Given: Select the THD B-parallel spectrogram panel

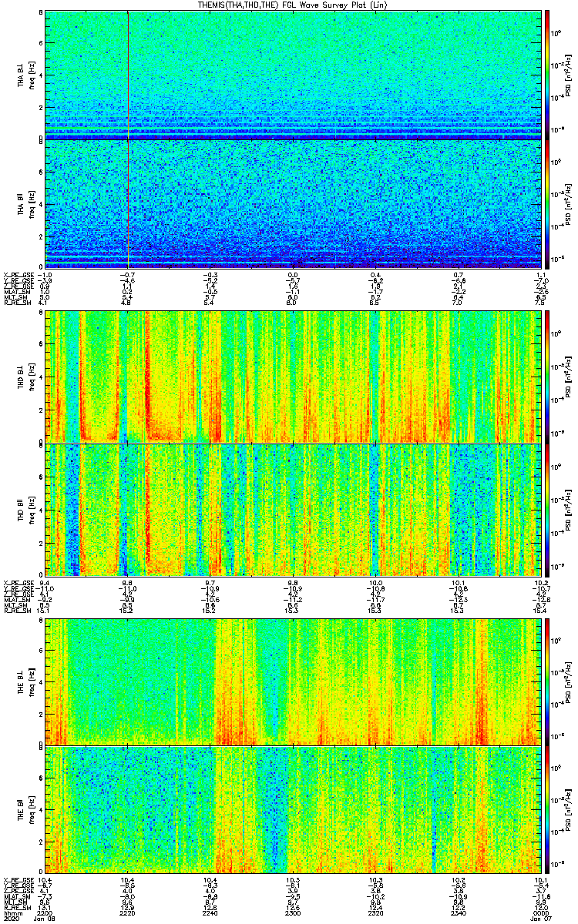Looking at the screenshot, I should pyautogui.click(x=293, y=510).
